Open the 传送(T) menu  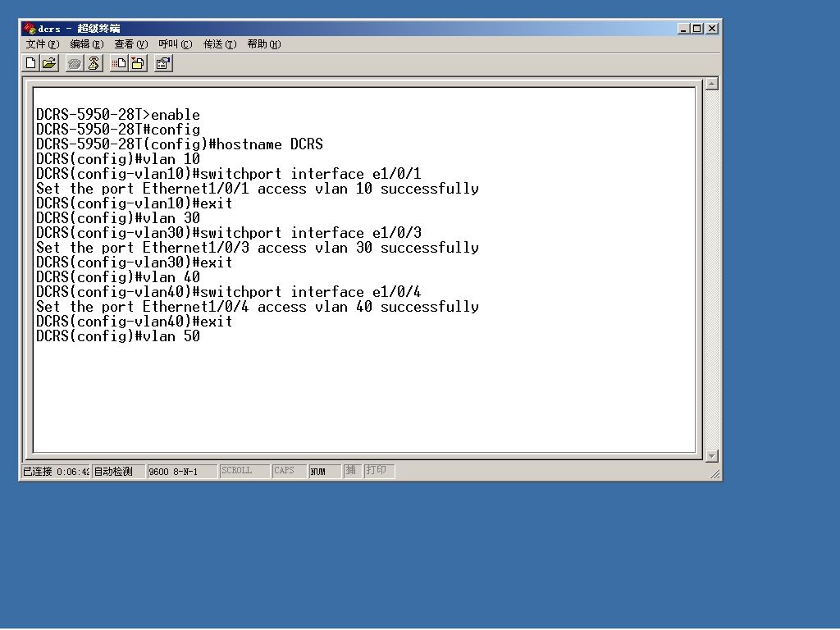coord(220,44)
